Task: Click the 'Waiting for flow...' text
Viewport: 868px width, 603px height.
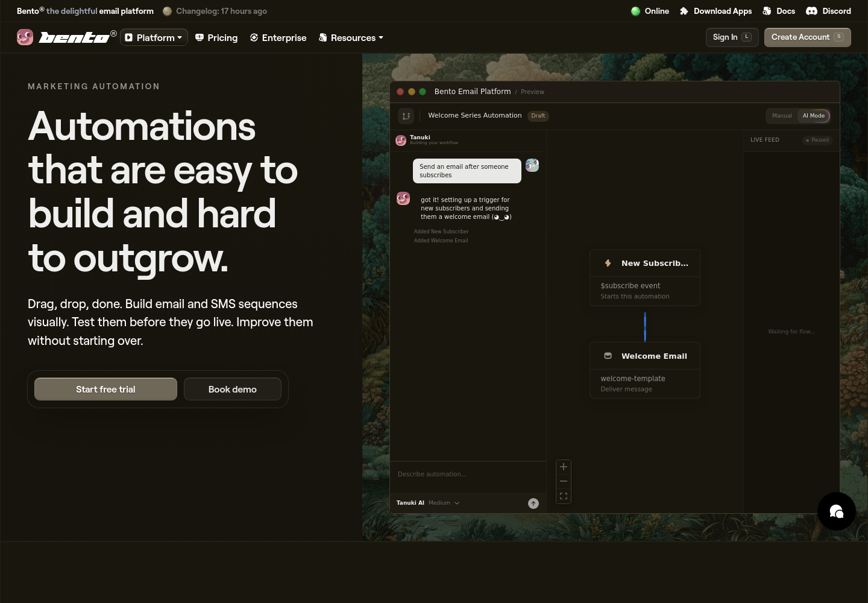Action: (791, 332)
